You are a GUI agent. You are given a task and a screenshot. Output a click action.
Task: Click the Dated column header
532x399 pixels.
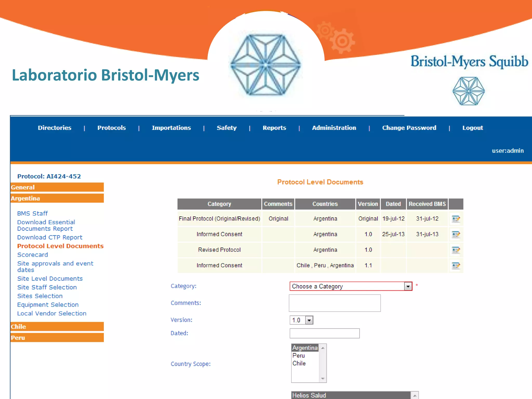click(x=393, y=204)
